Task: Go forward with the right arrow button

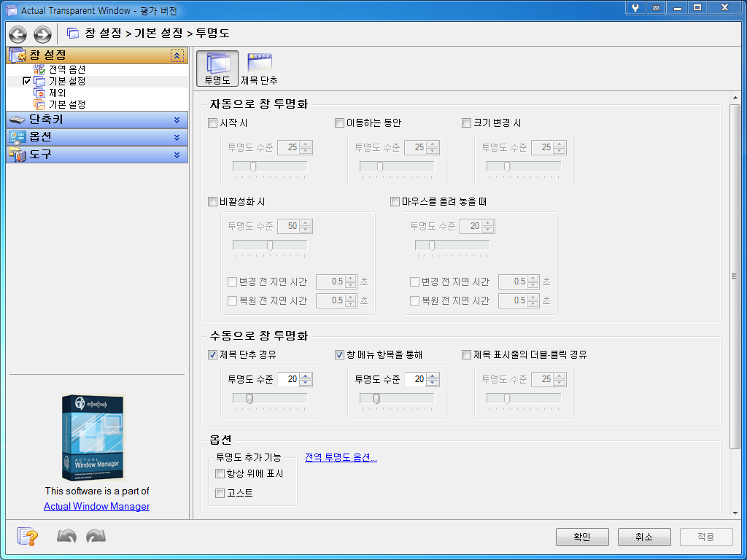Action: tap(42, 34)
